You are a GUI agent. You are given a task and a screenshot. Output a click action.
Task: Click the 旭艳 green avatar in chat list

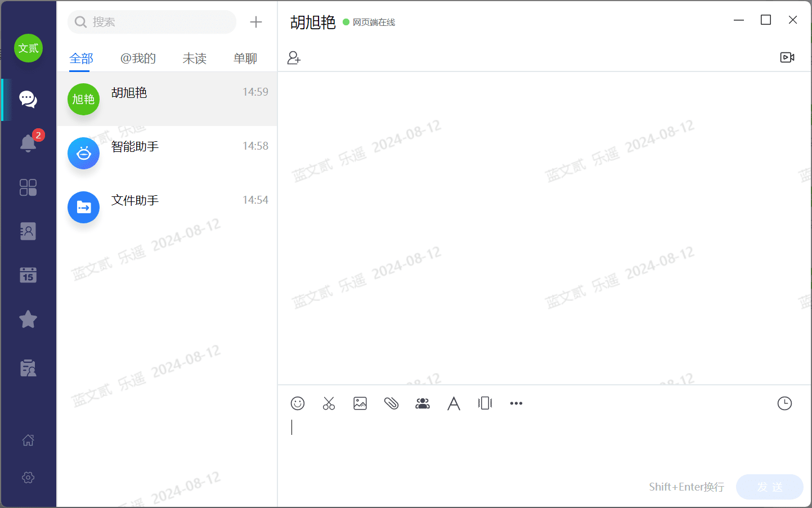(84, 99)
